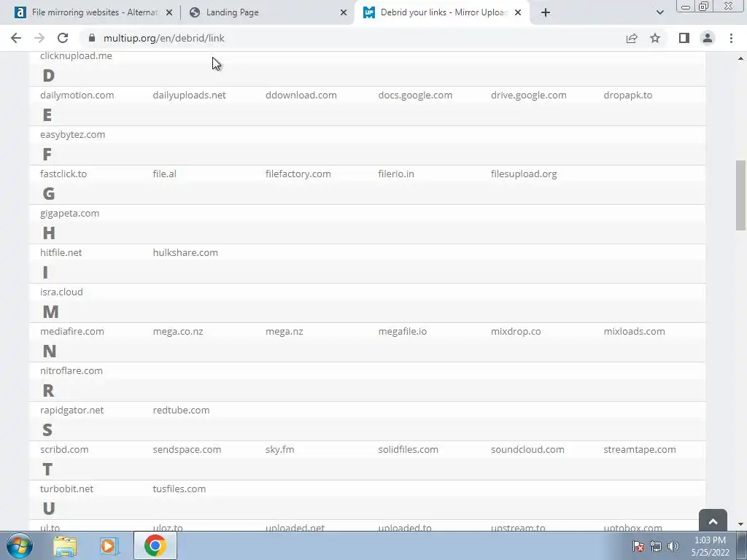Click soundcloud.com host entry
The height and width of the screenshot is (560, 747).
(x=527, y=449)
